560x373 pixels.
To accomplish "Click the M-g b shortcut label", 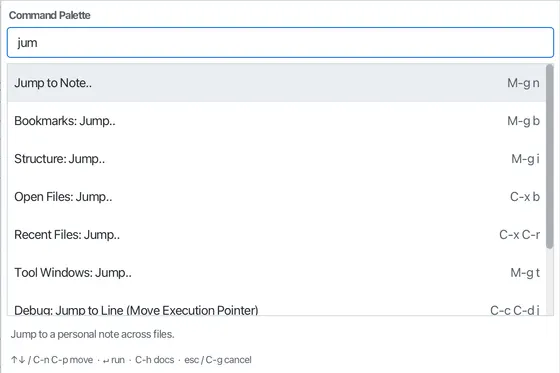I will (x=523, y=121).
